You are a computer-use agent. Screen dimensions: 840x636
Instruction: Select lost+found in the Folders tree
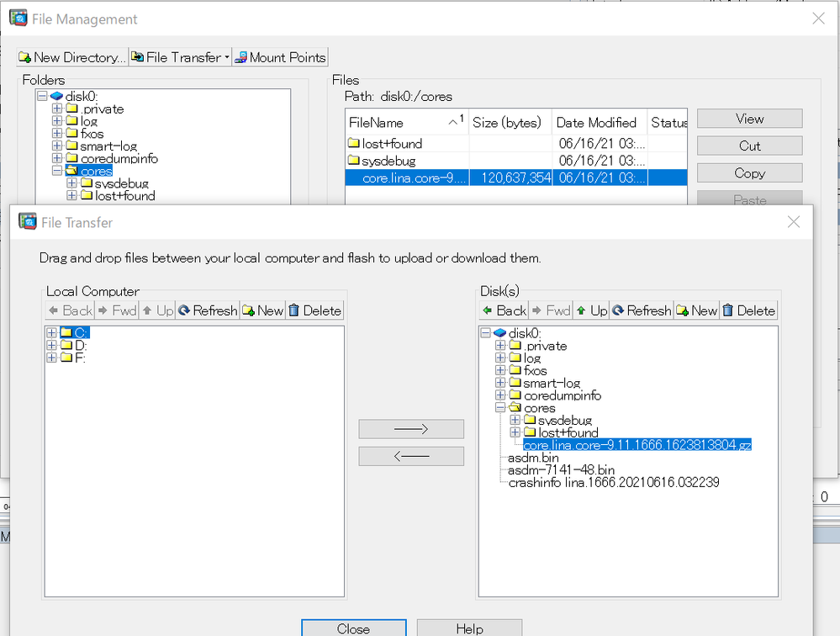124,195
